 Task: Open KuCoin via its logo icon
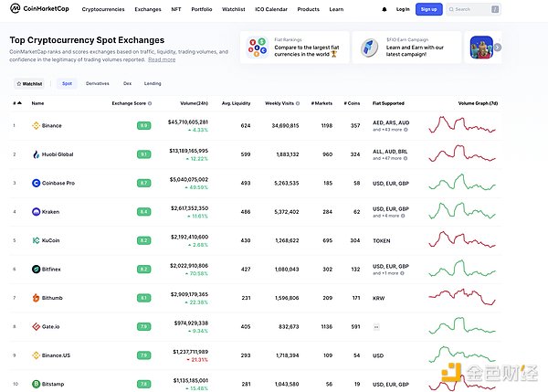point(36,240)
